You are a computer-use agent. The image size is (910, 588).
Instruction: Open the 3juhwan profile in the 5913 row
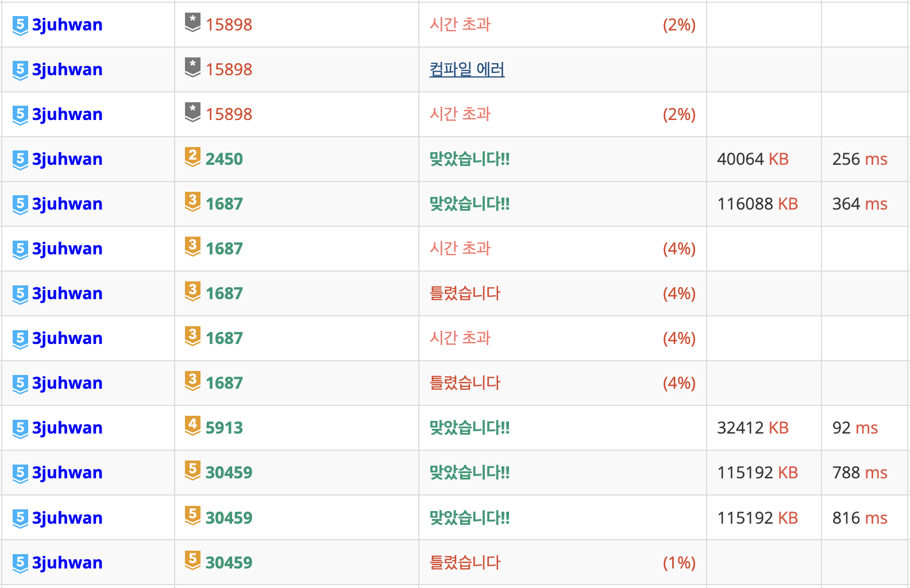[67, 428]
